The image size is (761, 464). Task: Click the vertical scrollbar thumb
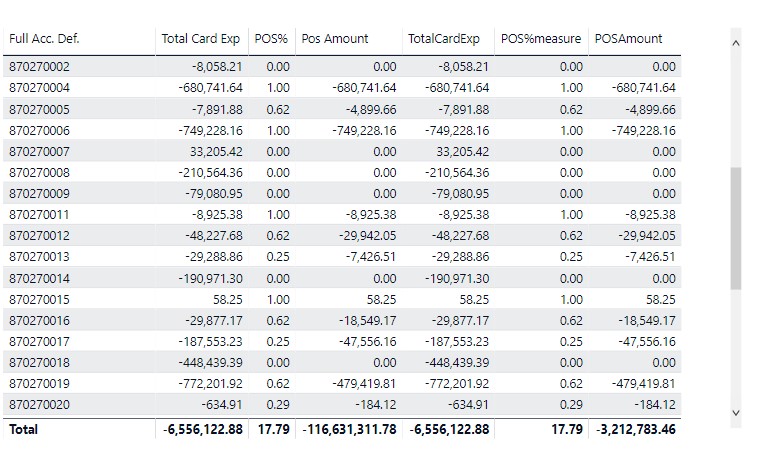pos(736,229)
